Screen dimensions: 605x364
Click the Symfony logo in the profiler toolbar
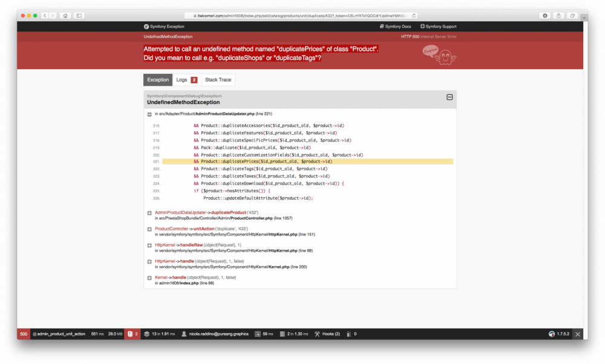click(x=551, y=333)
